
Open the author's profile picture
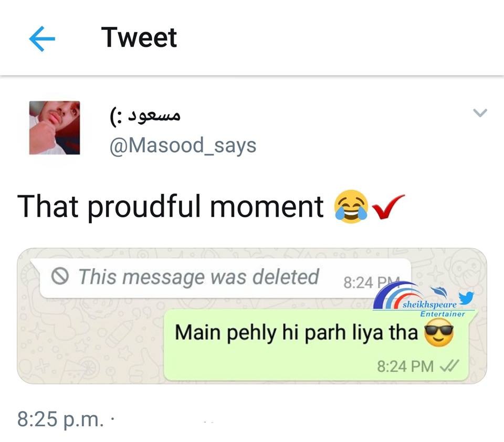click(x=54, y=128)
